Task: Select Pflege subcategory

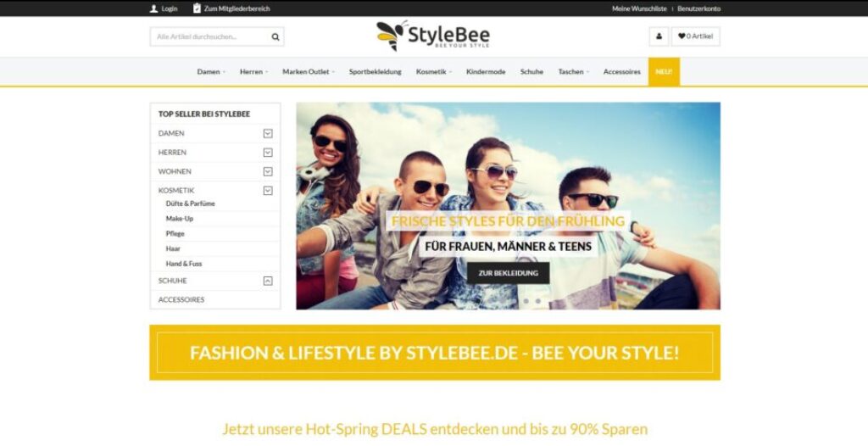Action: 175,233
